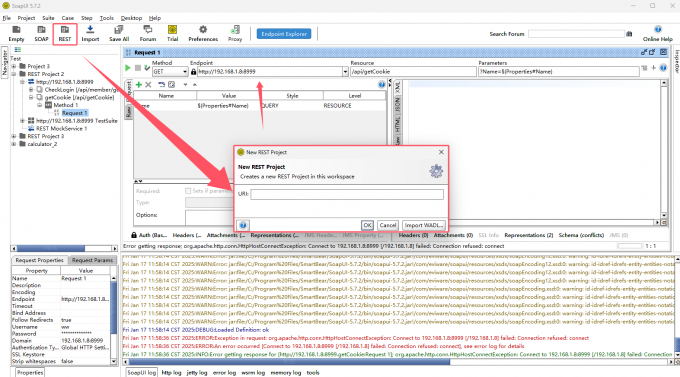Click the Proxy toolbar icon
This screenshot has width=680, height=377.
click(x=235, y=33)
